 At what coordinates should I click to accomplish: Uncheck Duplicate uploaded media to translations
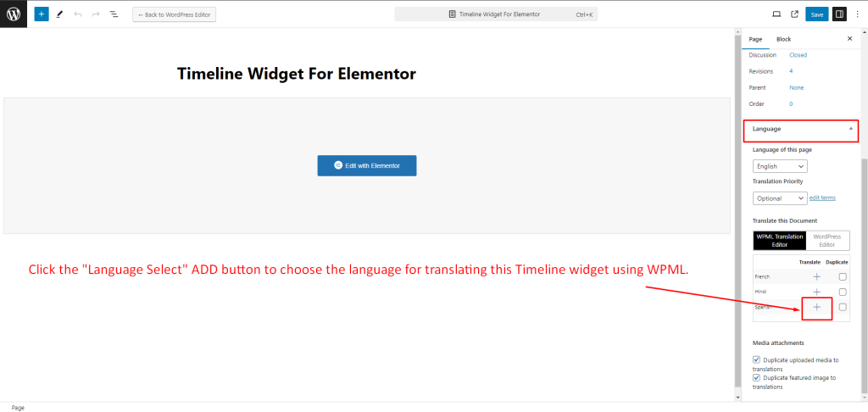tap(757, 360)
